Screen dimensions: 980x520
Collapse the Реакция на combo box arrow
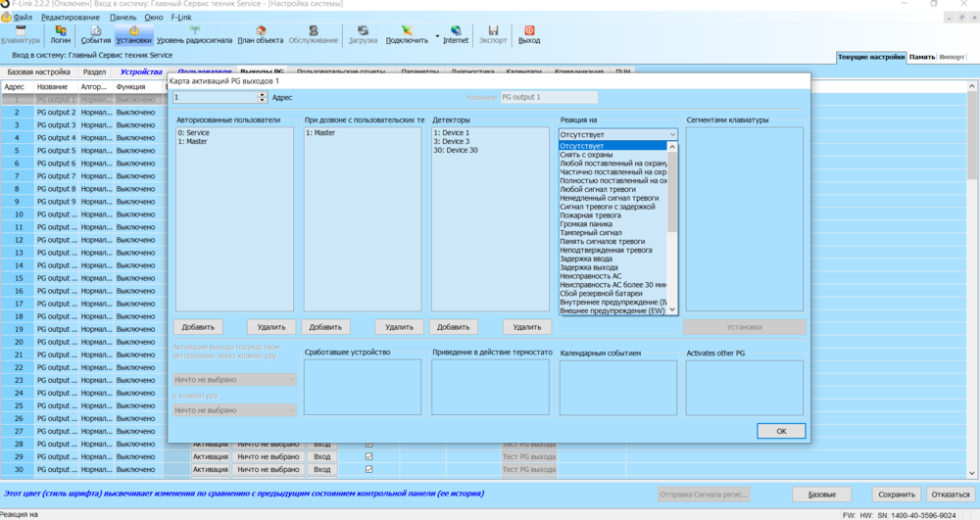click(x=671, y=134)
